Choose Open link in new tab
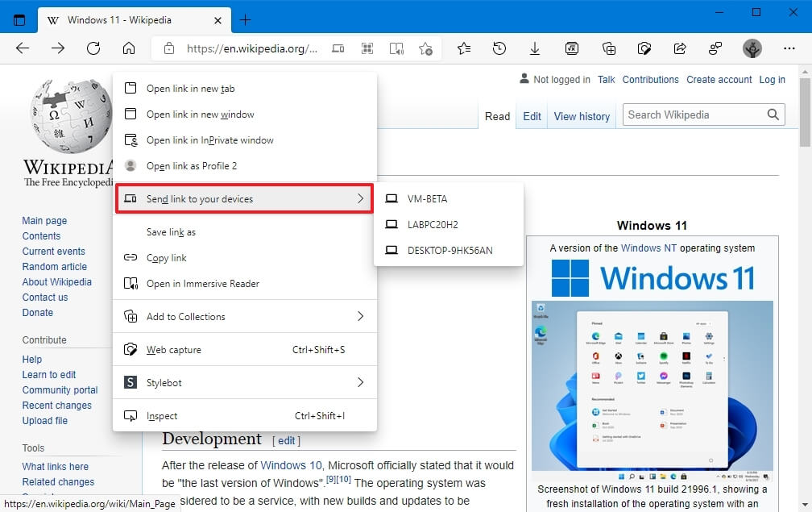Image resolution: width=812 pixels, height=512 pixels. pos(245,89)
